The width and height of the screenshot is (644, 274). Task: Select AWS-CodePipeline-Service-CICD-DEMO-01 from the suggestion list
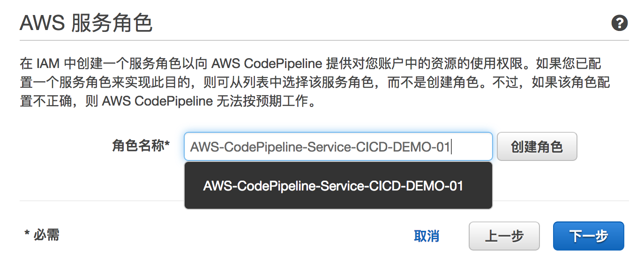[x=333, y=186]
